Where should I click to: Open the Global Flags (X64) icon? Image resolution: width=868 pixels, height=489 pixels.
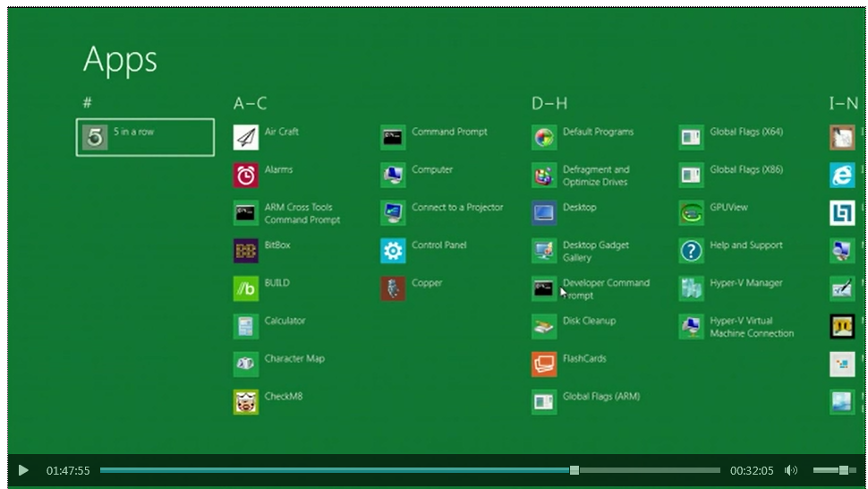(692, 137)
